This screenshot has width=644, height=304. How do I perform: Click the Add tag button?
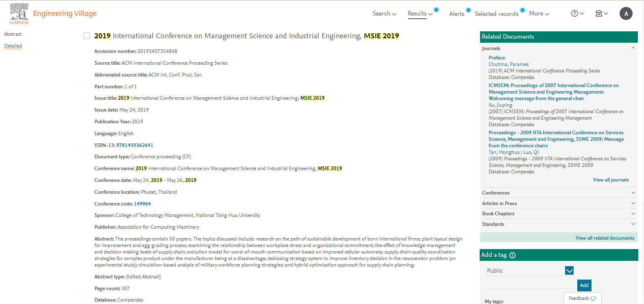point(584,285)
